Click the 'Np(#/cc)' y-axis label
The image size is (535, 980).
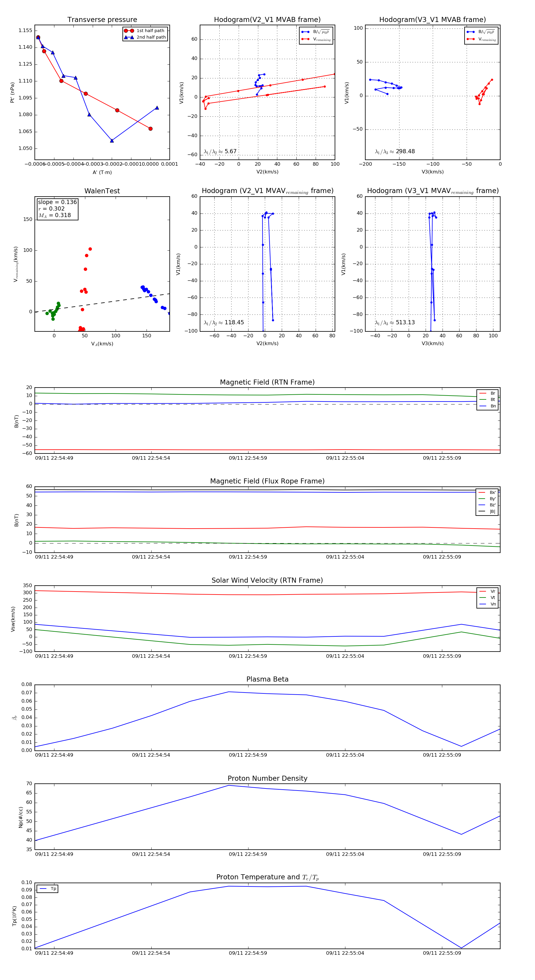[x=21, y=817]
